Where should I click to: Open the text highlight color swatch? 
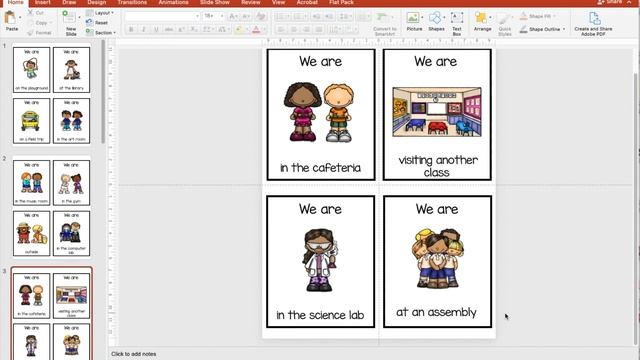click(238, 29)
